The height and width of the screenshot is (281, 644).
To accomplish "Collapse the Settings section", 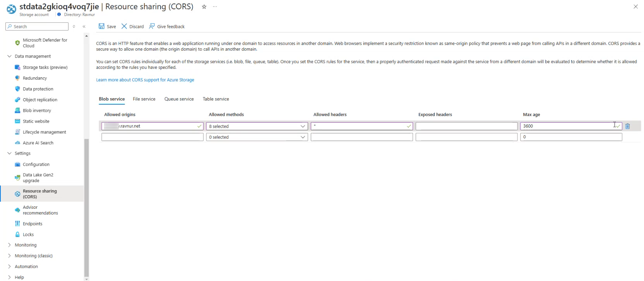I will 10,153.
